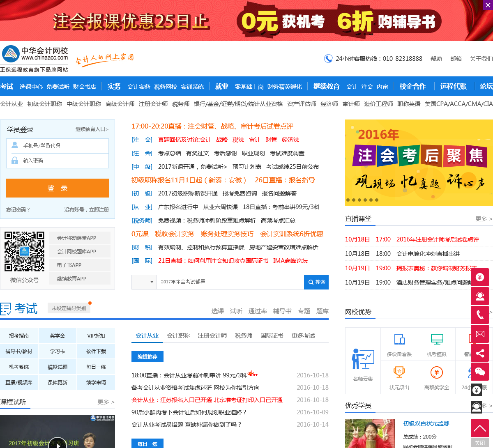Viewport: 493px width, 448px height.
Task: Click the 输入密码 password field
Action: pyautogui.click(x=58, y=161)
